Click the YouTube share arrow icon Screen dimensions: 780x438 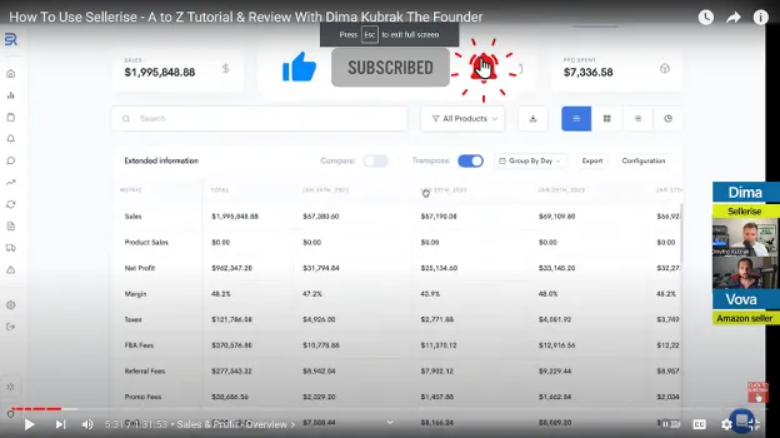pos(733,17)
